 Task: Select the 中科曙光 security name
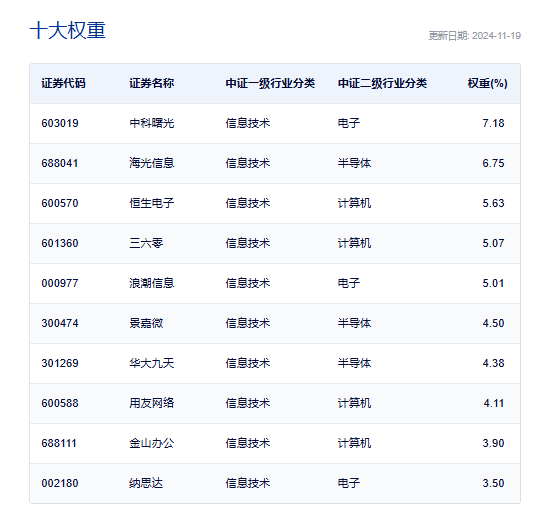[151, 123]
